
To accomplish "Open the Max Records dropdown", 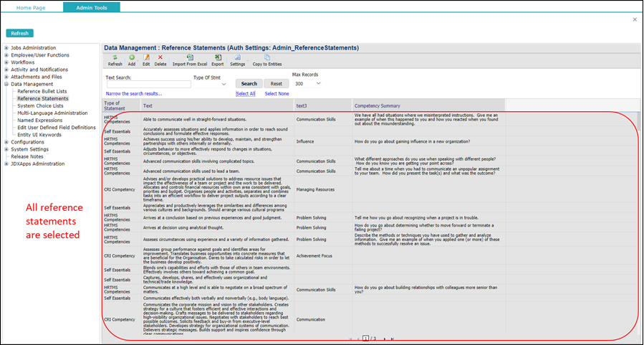I will click(307, 84).
